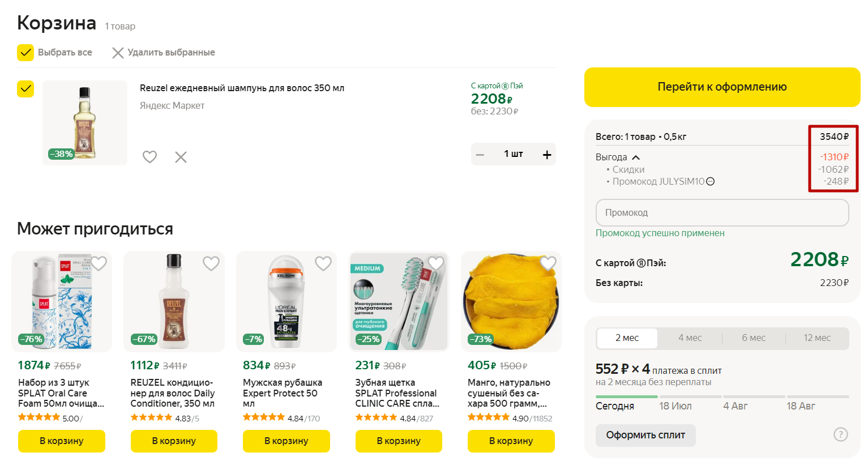Favorite the SPLAT Oral Care Foam set
This screenshot has height=465, width=868.
click(99, 263)
